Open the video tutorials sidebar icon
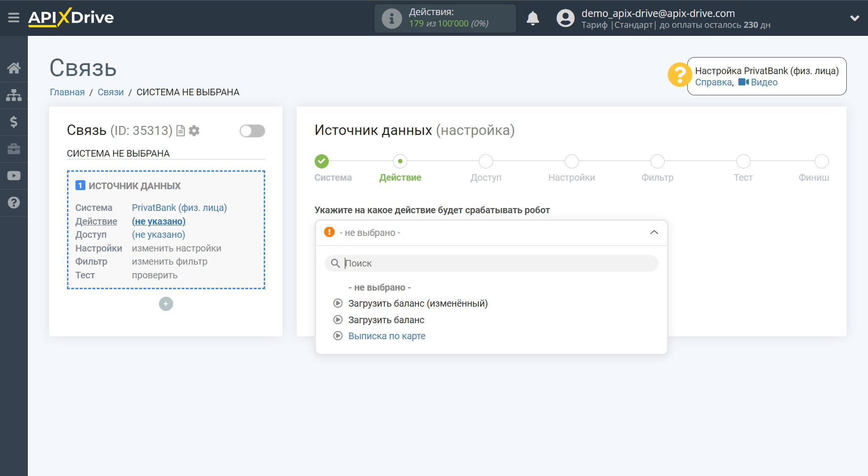This screenshot has height=476, width=868. [x=14, y=175]
